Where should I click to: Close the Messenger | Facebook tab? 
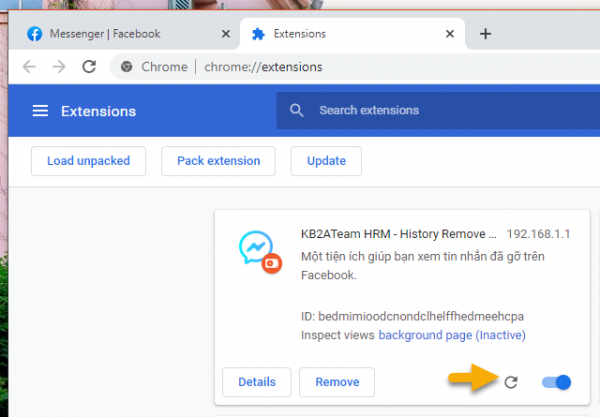[x=226, y=34]
